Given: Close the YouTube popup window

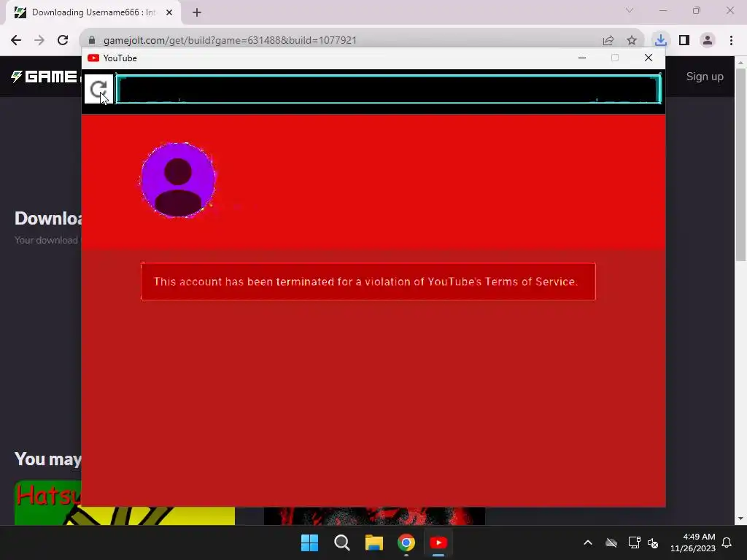Looking at the screenshot, I should click(649, 58).
